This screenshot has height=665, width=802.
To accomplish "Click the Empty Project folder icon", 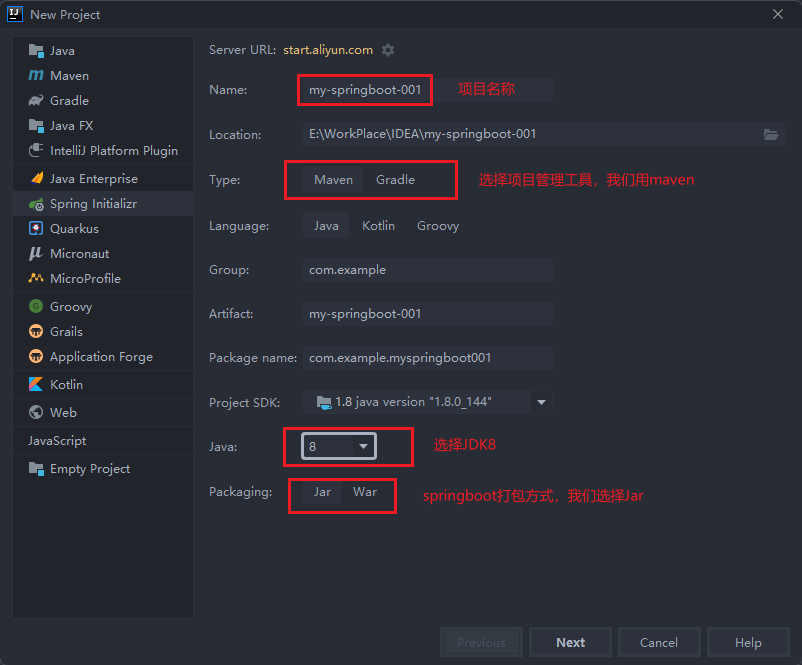I will 36,469.
